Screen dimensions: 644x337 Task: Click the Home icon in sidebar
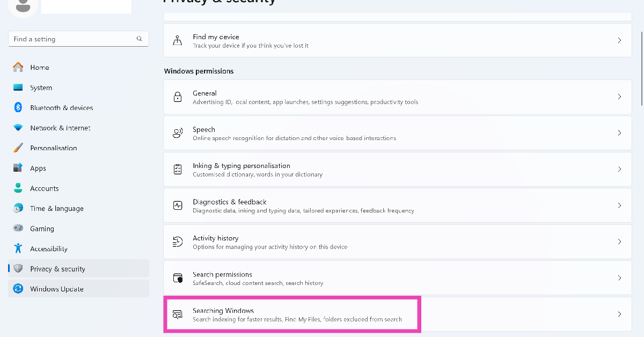pyautogui.click(x=18, y=67)
